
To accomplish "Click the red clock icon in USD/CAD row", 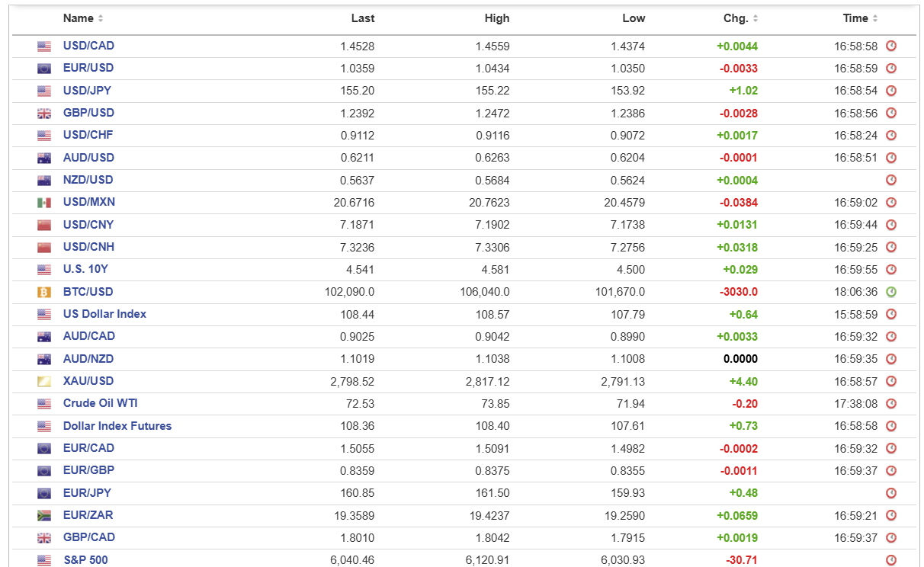I will (x=891, y=46).
